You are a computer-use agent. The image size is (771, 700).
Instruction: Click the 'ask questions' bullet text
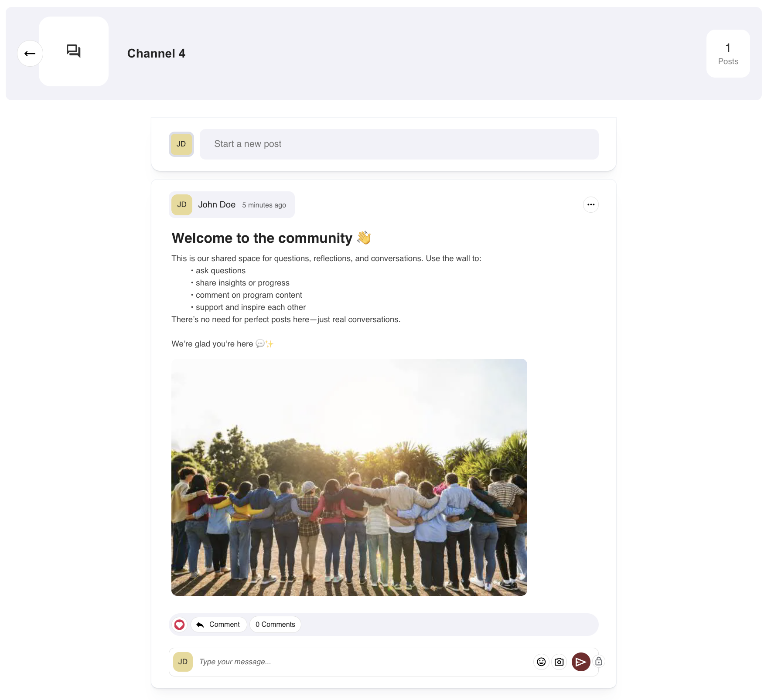coord(220,271)
